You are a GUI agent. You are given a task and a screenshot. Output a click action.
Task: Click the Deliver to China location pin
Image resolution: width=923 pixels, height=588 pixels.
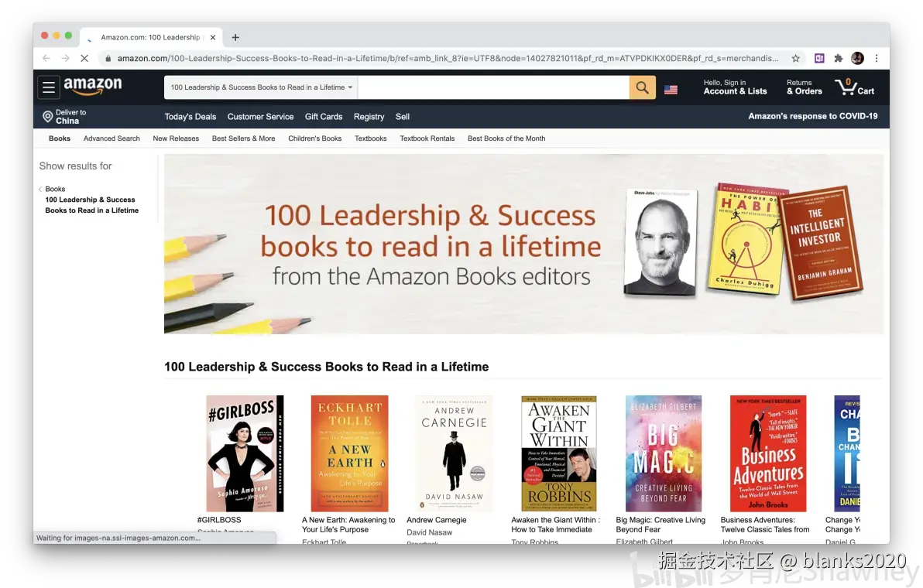point(48,116)
